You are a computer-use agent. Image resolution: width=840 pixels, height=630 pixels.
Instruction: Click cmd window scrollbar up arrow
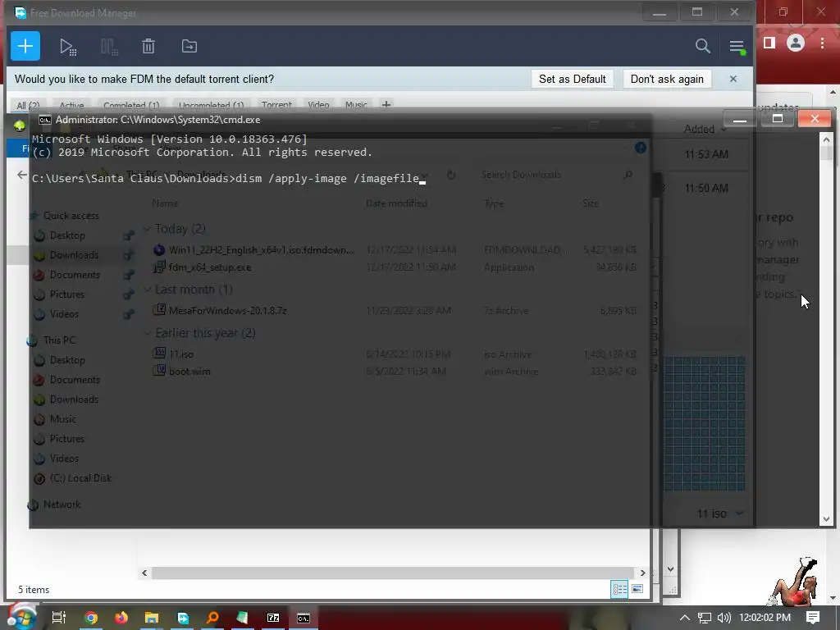(826, 139)
